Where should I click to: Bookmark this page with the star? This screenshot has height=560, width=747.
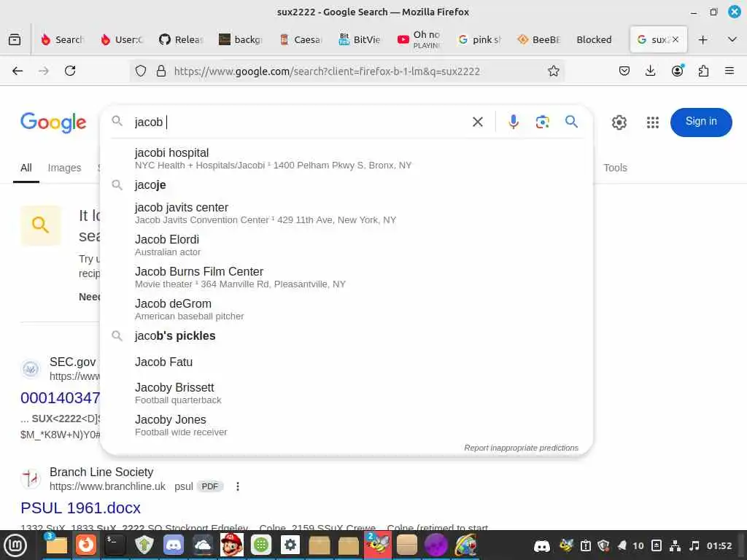pyautogui.click(x=553, y=71)
